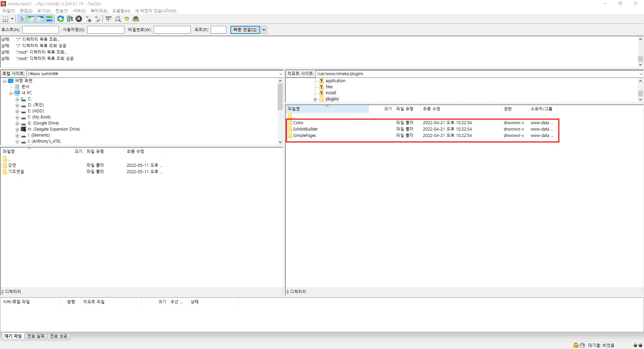Open the Site Manager icon
Image resolution: width=644 pixels, height=349 pixels.
5,19
